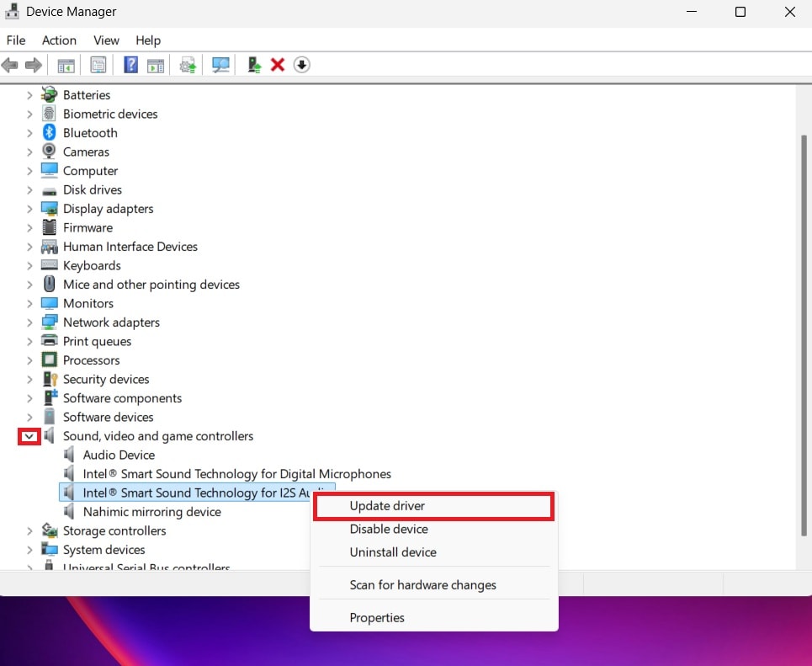The width and height of the screenshot is (812, 666).
Task: Expand Human Interface Devices node
Action: pos(29,246)
